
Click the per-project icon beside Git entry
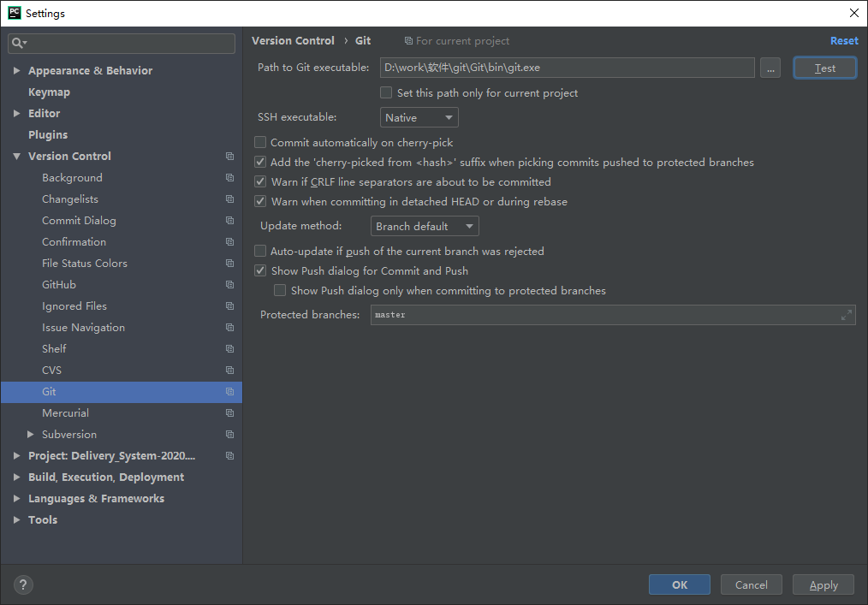point(229,391)
